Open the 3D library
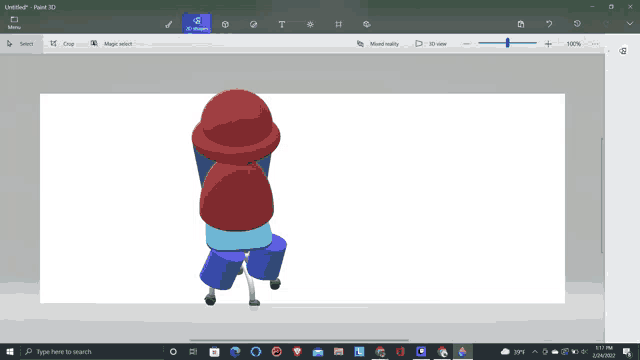640x360 pixels. (x=367, y=24)
